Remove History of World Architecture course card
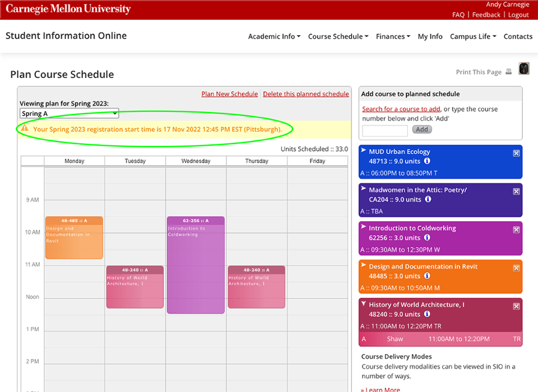The image size is (538, 392). point(516,307)
